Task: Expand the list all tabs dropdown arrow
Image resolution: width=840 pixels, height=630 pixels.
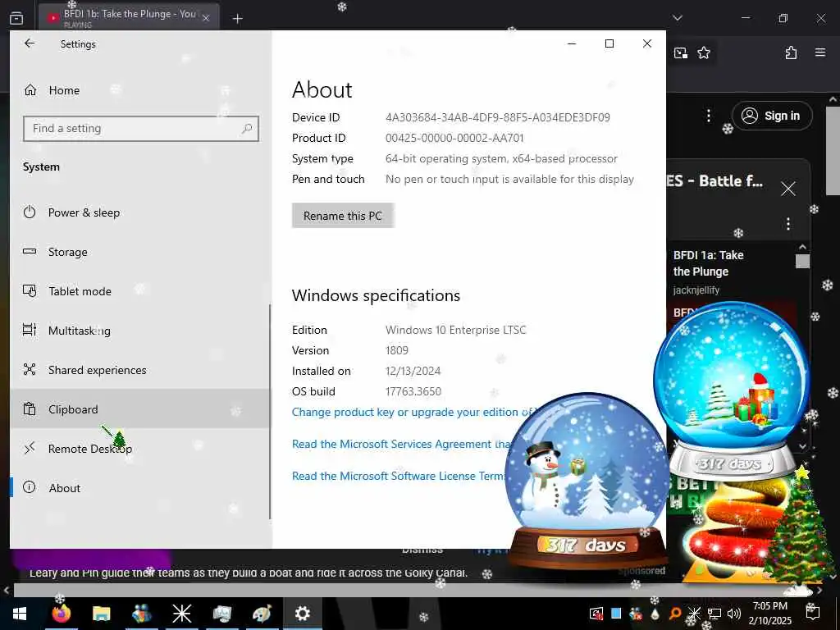Action: tap(678, 18)
